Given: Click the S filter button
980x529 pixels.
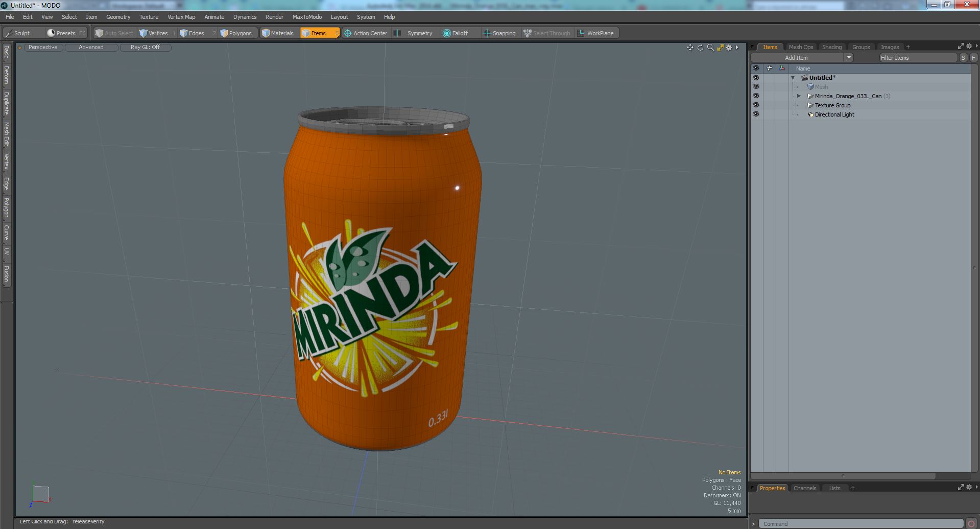Looking at the screenshot, I should point(963,58).
